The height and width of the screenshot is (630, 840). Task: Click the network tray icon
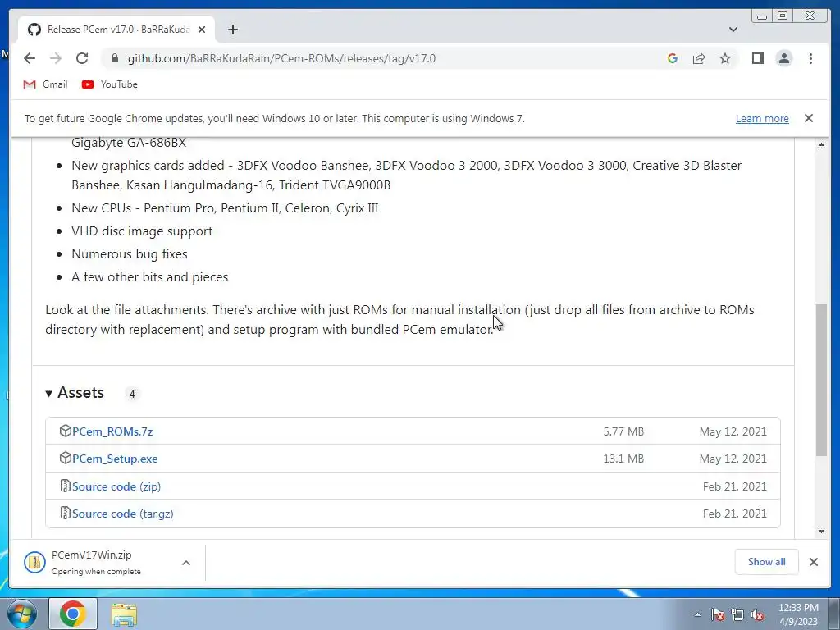737,614
